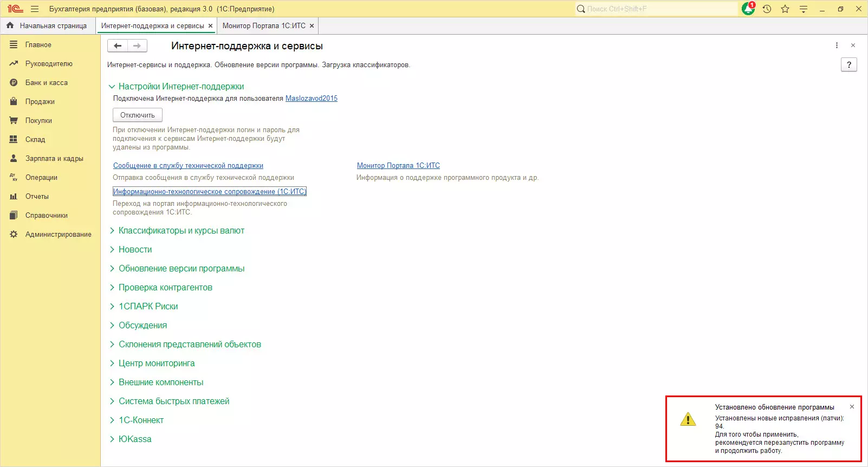Click the Руководителю chart icon
Screen dimensions: 868x467
click(x=14, y=64)
